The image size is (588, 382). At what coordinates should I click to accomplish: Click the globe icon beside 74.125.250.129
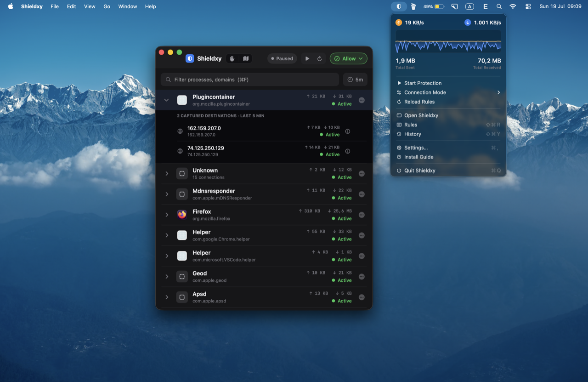(x=180, y=151)
